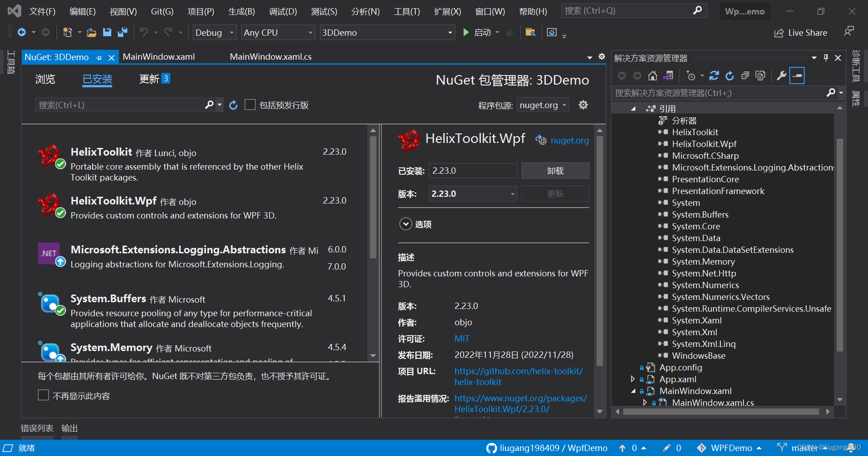Click the properties wrench icon
The image size is (868, 456).
click(781, 76)
